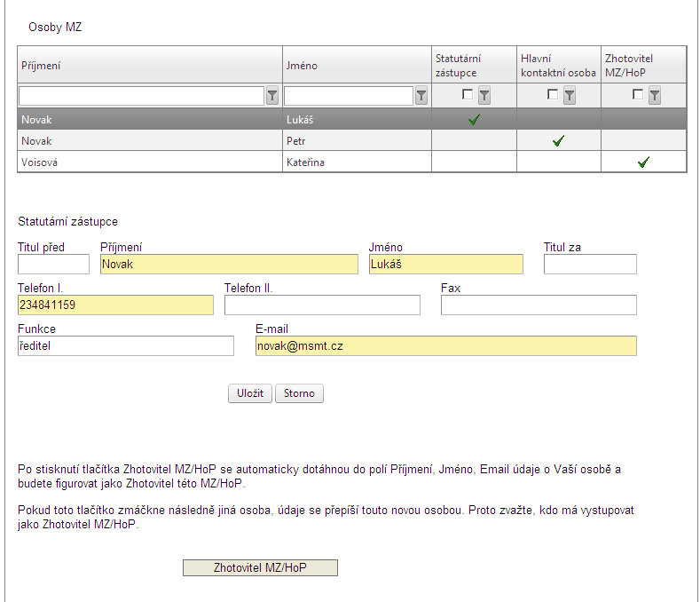
Task: Click the filter icon for the Příjmení column
Action: pos(272,96)
